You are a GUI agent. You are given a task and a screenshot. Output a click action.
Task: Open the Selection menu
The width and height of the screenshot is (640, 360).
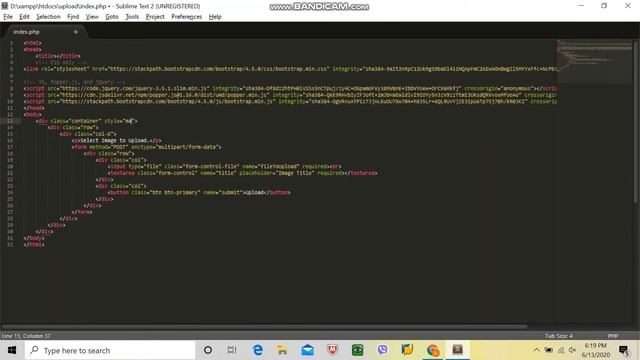48,17
